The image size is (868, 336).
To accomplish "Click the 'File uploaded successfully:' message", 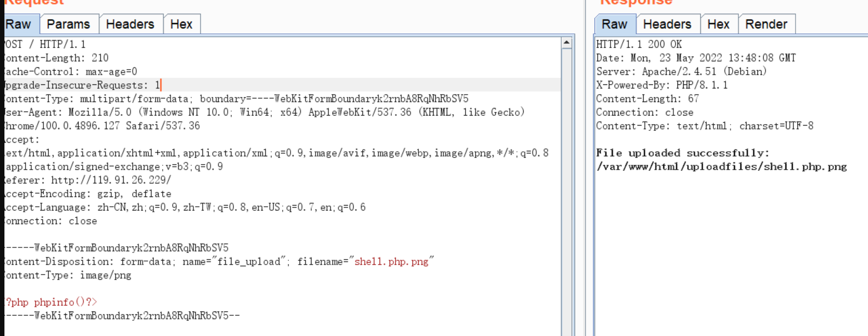I will [x=683, y=153].
